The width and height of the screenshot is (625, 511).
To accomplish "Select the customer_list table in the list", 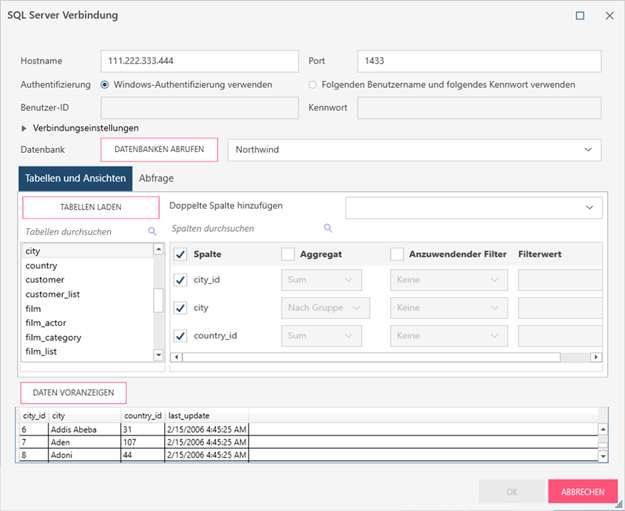I will [x=52, y=295].
